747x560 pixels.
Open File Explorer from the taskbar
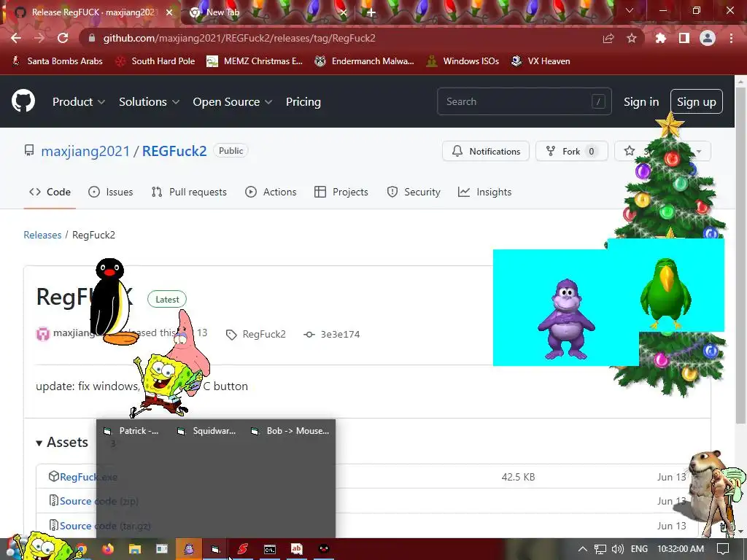point(135,549)
